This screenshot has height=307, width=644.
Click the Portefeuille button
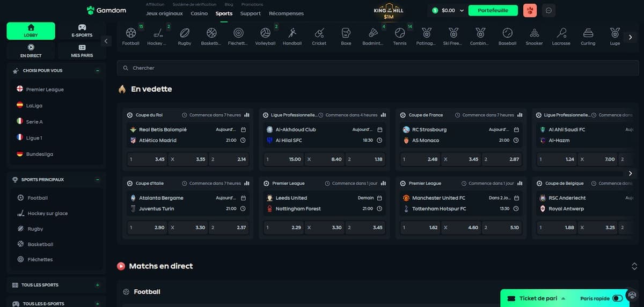pos(493,10)
